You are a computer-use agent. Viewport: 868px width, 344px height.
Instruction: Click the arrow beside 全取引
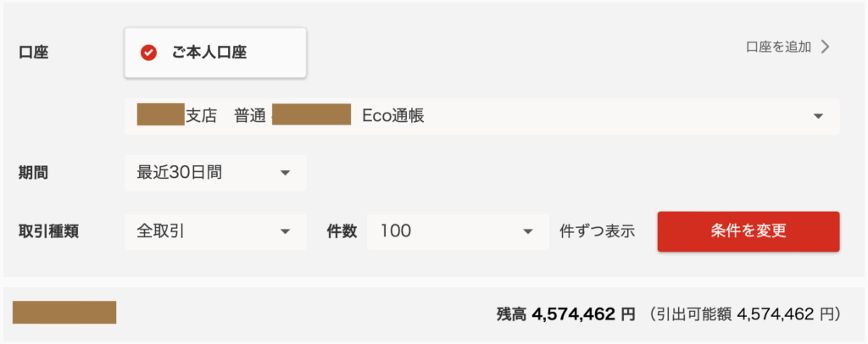(285, 230)
